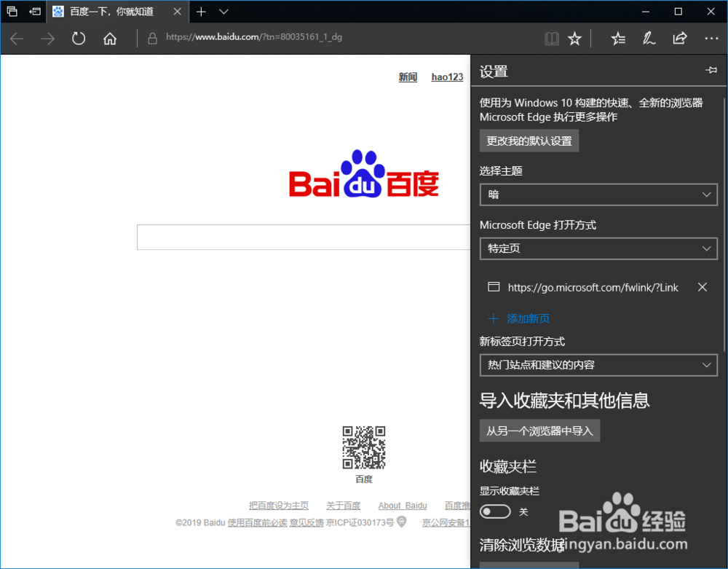Set these tabs aside icon
The width and height of the screenshot is (728, 569).
click(35, 11)
